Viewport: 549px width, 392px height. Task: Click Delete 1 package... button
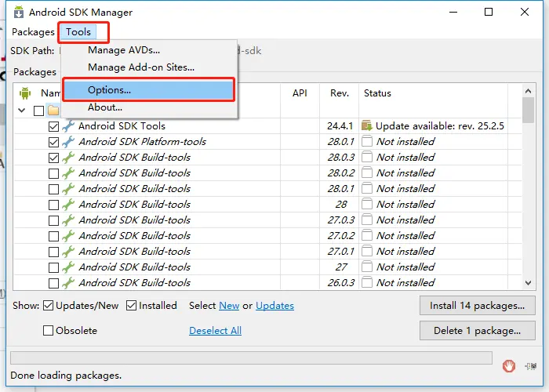tap(477, 330)
